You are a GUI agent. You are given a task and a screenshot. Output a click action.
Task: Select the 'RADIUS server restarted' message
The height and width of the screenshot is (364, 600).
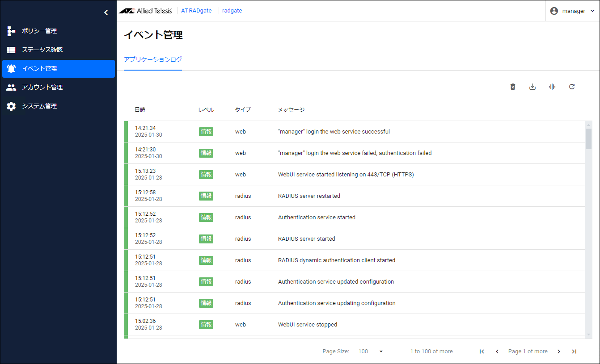tap(309, 196)
